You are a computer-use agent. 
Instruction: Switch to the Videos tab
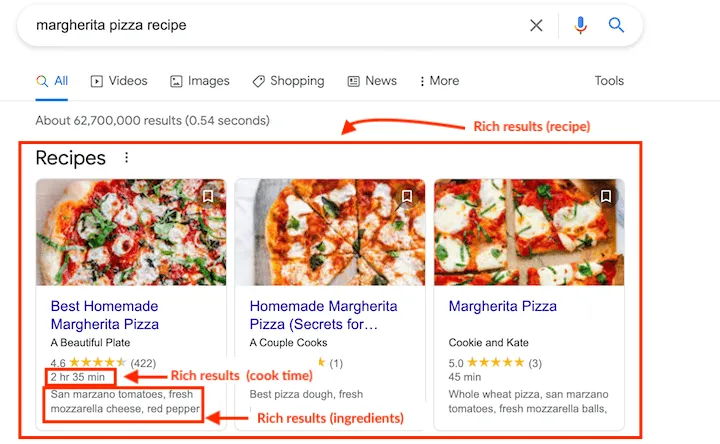pyautogui.click(x=119, y=81)
